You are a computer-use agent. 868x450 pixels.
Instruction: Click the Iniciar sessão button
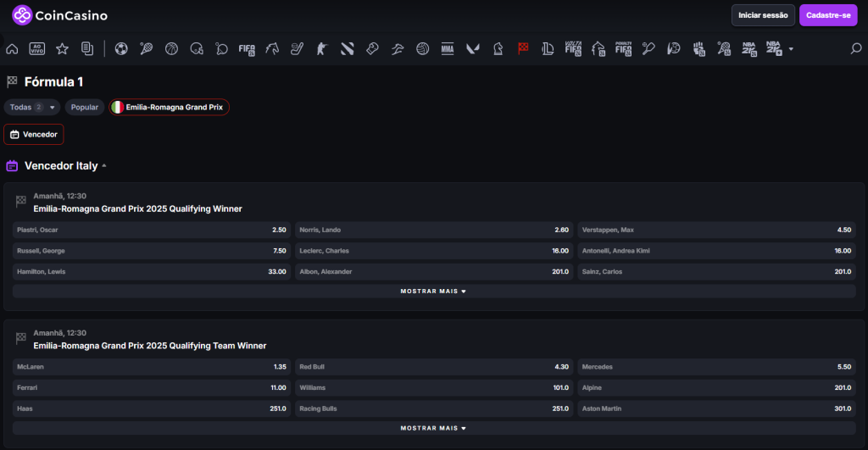pos(763,15)
